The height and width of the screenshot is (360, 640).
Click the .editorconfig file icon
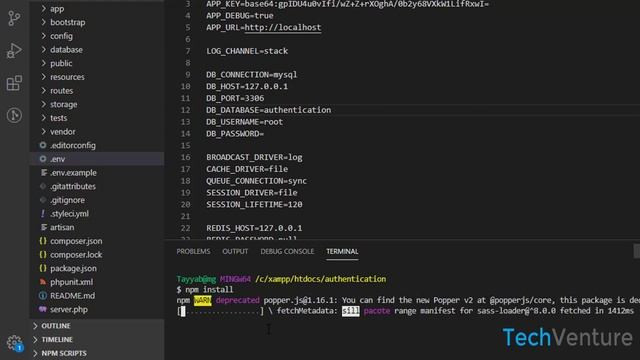[x=43, y=145]
